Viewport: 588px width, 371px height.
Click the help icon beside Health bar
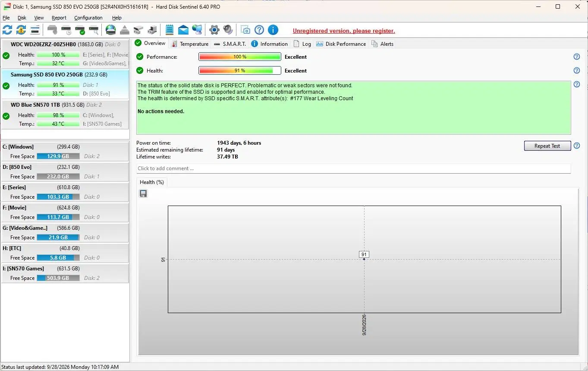[x=577, y=70]
